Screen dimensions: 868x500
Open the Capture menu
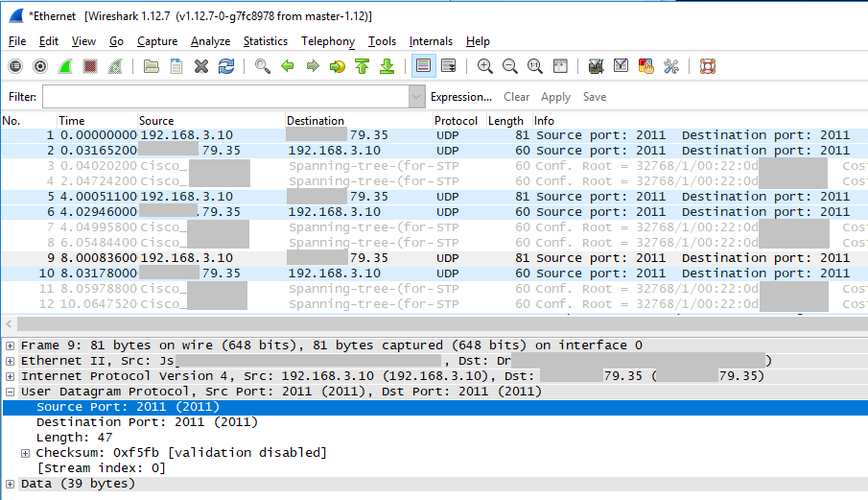pyautogui.click(x=157, y=41)
